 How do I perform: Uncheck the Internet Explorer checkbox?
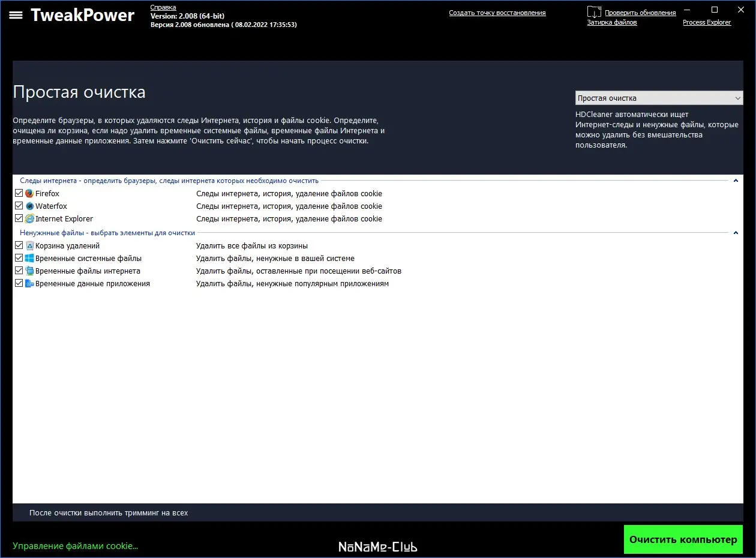point(19,218)
